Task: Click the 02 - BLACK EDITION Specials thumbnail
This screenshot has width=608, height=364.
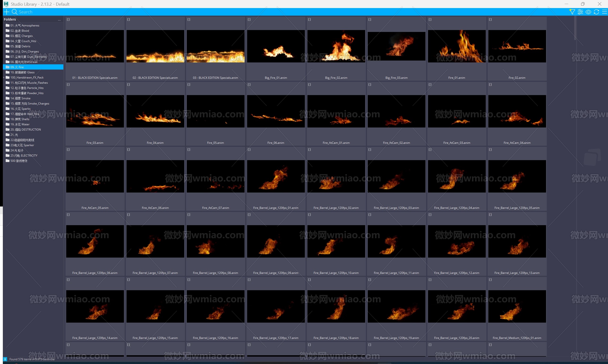Action: point(155,46)
